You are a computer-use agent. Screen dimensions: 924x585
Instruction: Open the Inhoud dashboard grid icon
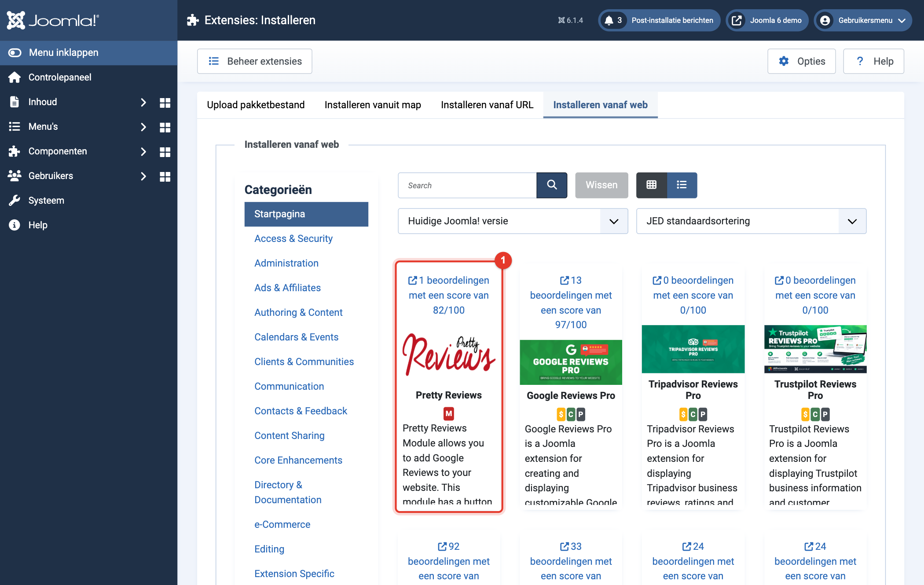point(165,102)
